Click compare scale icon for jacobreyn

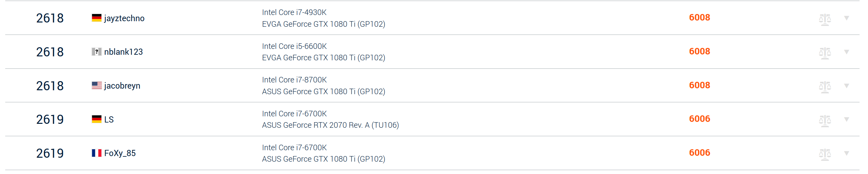pyautogui.click(x=824, y=87)
